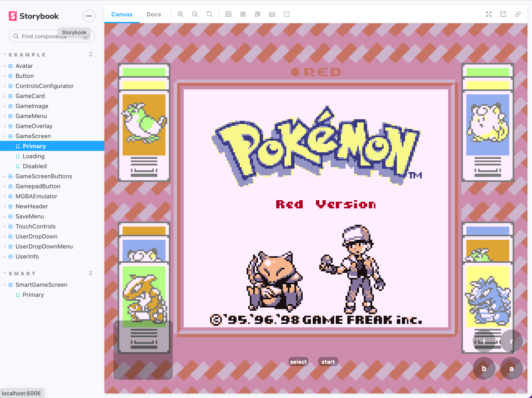Reset the canvas zoom
The image size is (532, 398).
[x=209, y=14]
